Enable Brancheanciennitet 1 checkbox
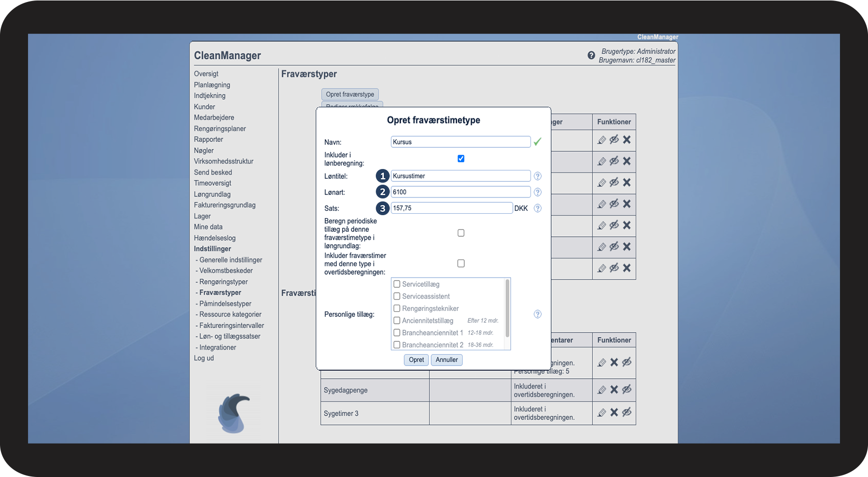Viewport: 868px width, 477px height. click(397, 333)
